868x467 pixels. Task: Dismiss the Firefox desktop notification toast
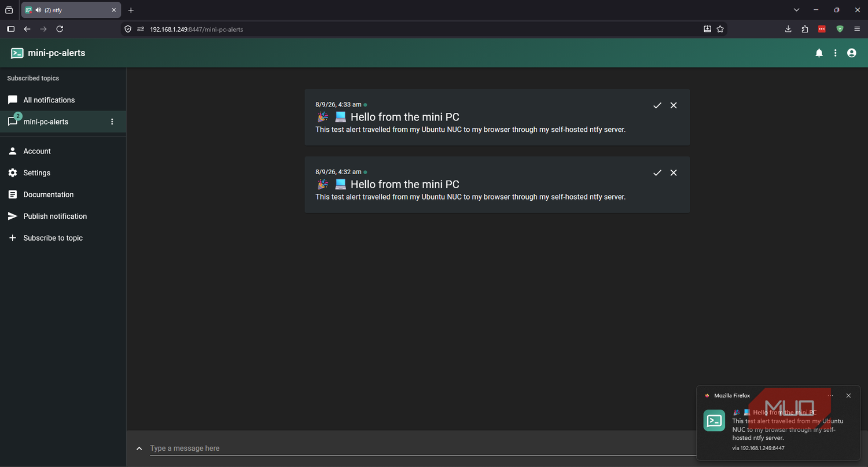(x=848, y=396)
